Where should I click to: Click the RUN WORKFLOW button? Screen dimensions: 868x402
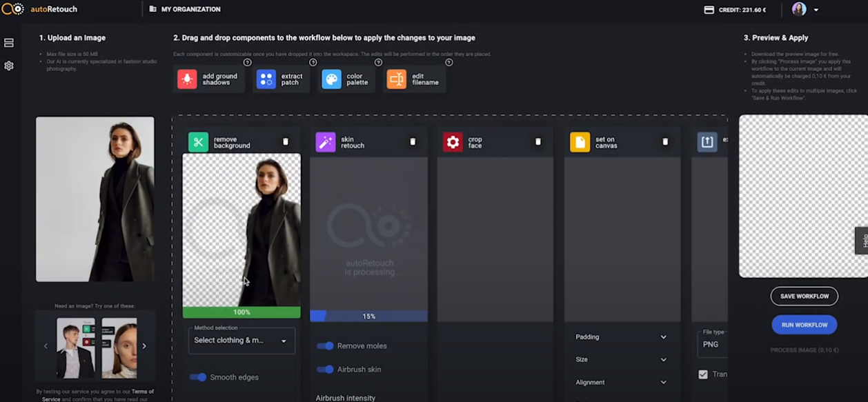tap(805, 325)
